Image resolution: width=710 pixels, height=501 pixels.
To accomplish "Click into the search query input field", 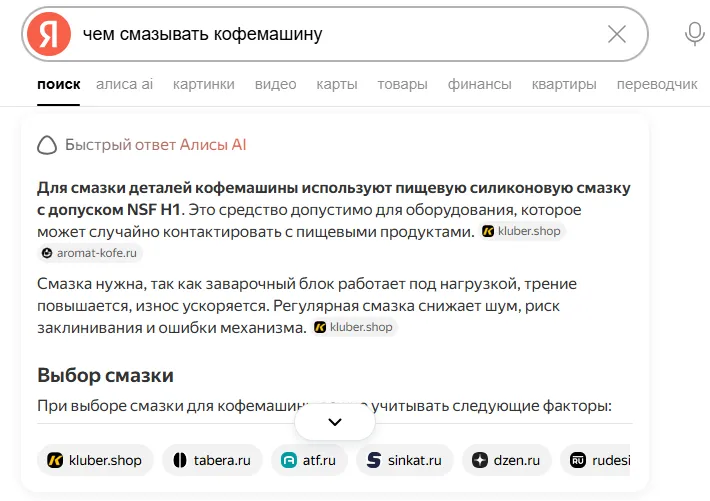I will [340, 34].
